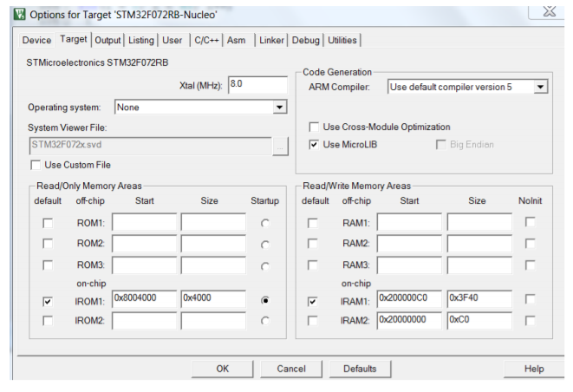This screenshot has height=392, width=573.
Task: Confirm settings with the OK button
Action: [222, 369]
